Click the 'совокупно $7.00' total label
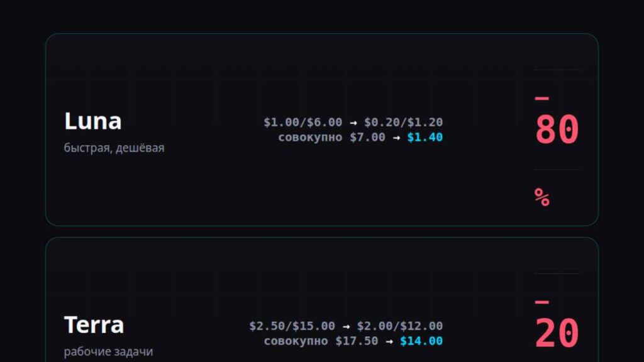Image resolution: width=644 pixels, height=362 pixels. 332,137
